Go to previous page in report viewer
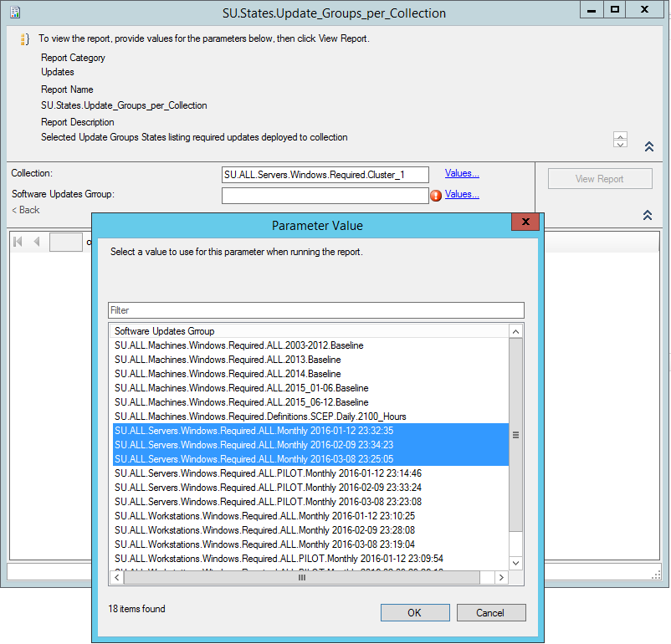Image resolution: width=671 pixels, height=644 pixels. [x=37, y=242]
